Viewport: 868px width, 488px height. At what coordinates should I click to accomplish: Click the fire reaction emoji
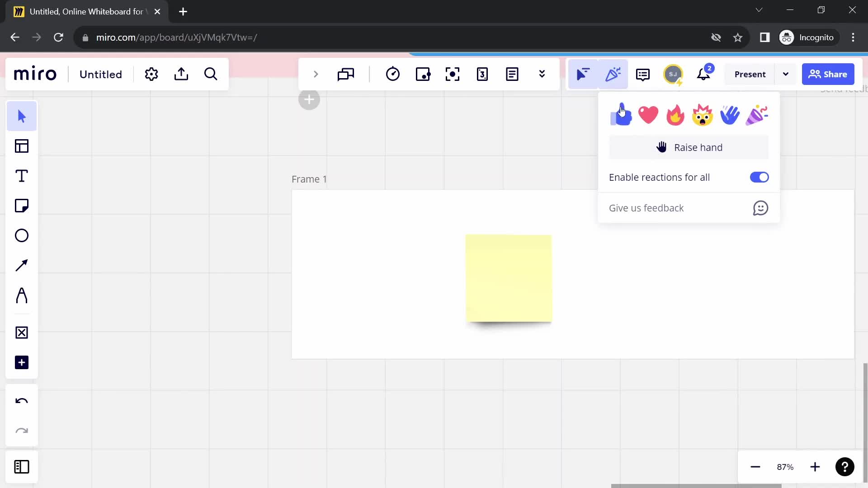675,114
